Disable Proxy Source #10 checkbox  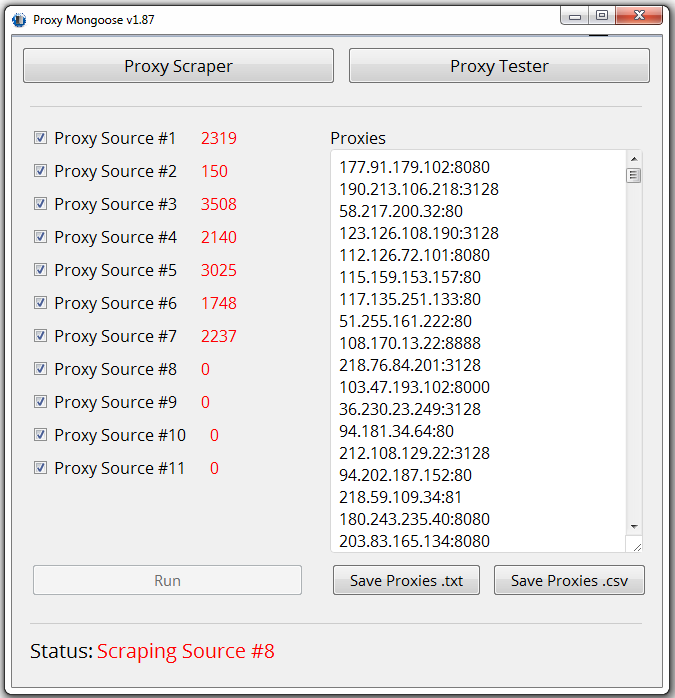[41, 434]
